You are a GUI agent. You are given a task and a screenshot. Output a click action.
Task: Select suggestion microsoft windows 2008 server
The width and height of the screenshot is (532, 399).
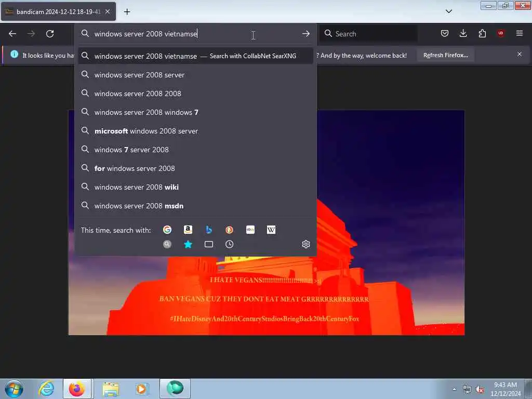pyautogui.click(x=195, y=130)
